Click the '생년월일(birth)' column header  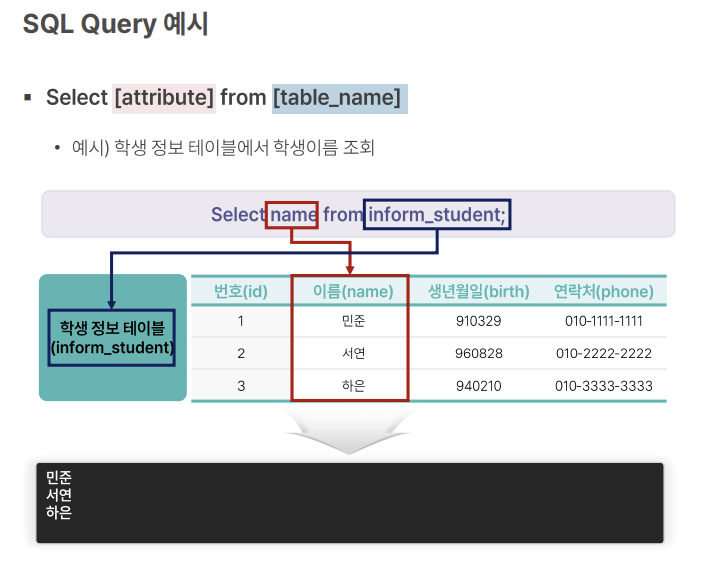[x=478, y=291]
